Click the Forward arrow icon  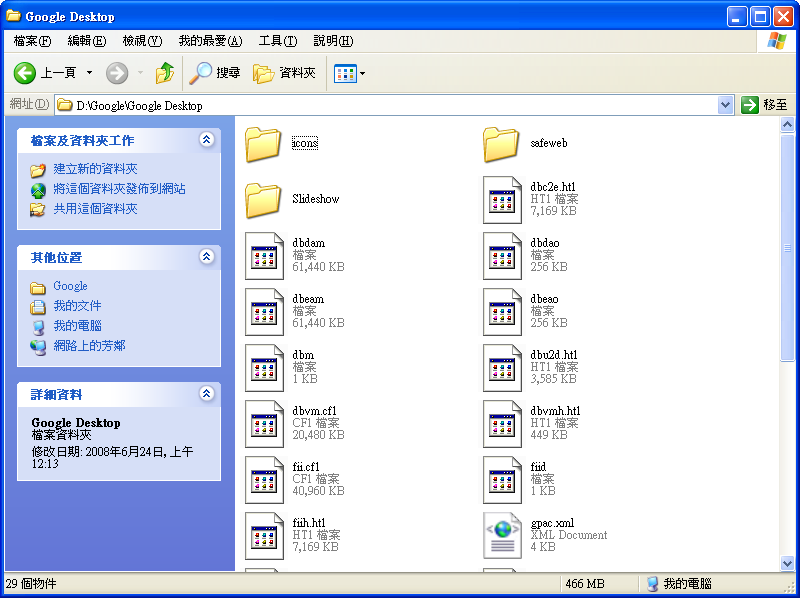(117, 73)
